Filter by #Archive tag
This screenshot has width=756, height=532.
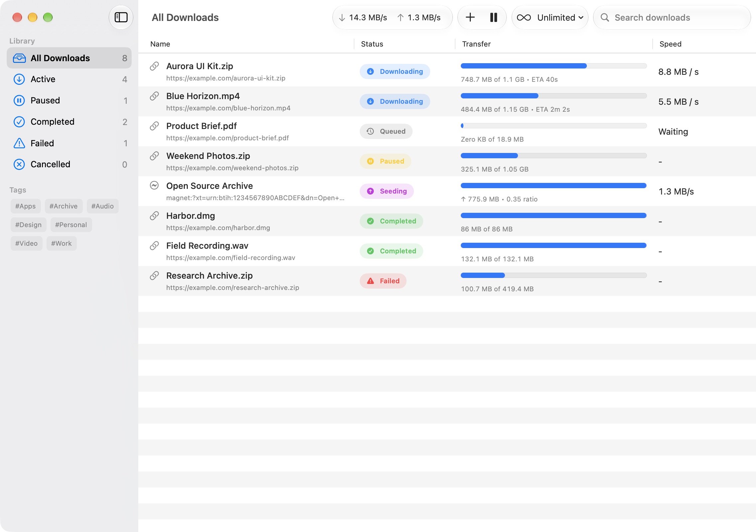pyautogui.click(x=63, y=206)
